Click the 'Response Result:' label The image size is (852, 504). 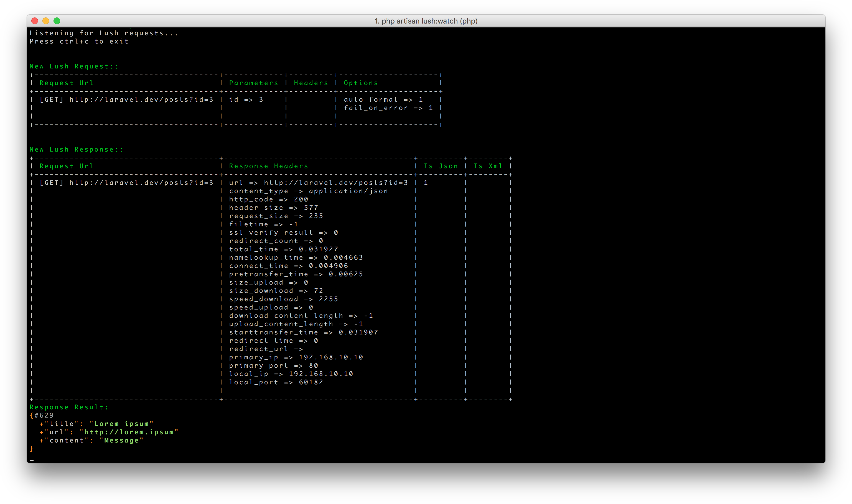point(69,407)
